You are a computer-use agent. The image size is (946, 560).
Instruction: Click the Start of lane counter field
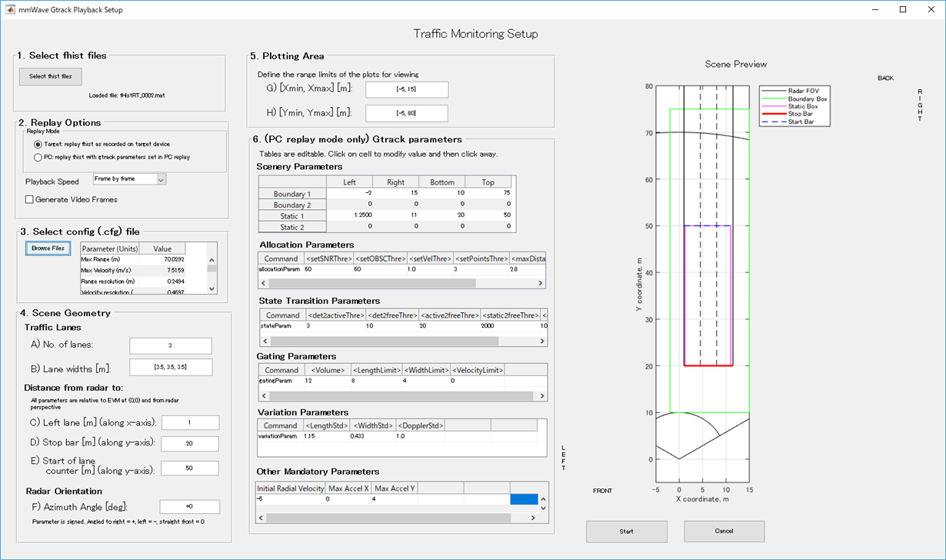[x=190, y=468]
